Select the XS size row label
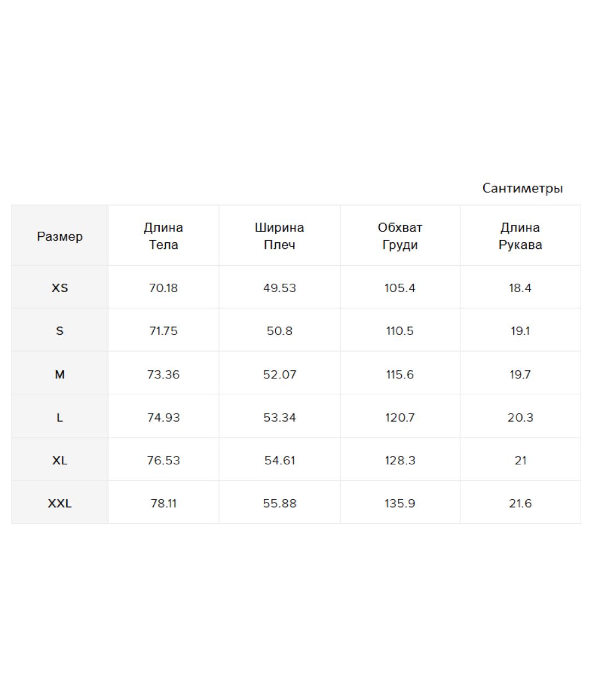 coord(60,288)
